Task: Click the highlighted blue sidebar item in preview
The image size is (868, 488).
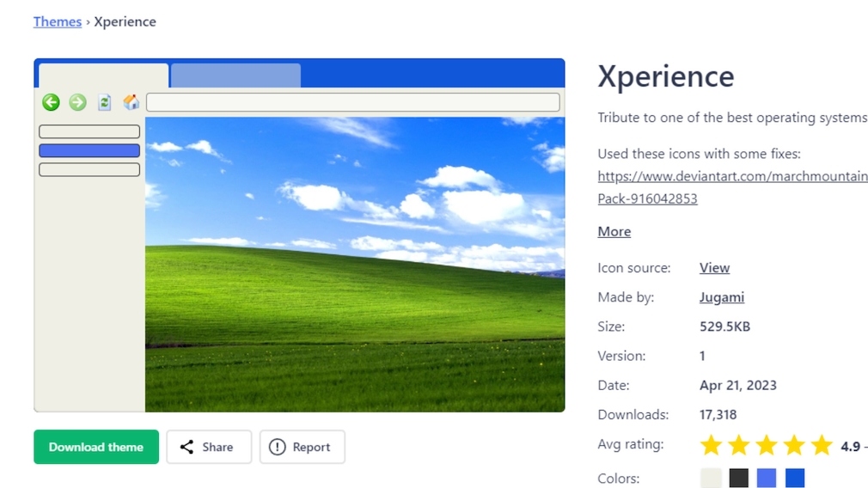Action: tap(89, 150)
